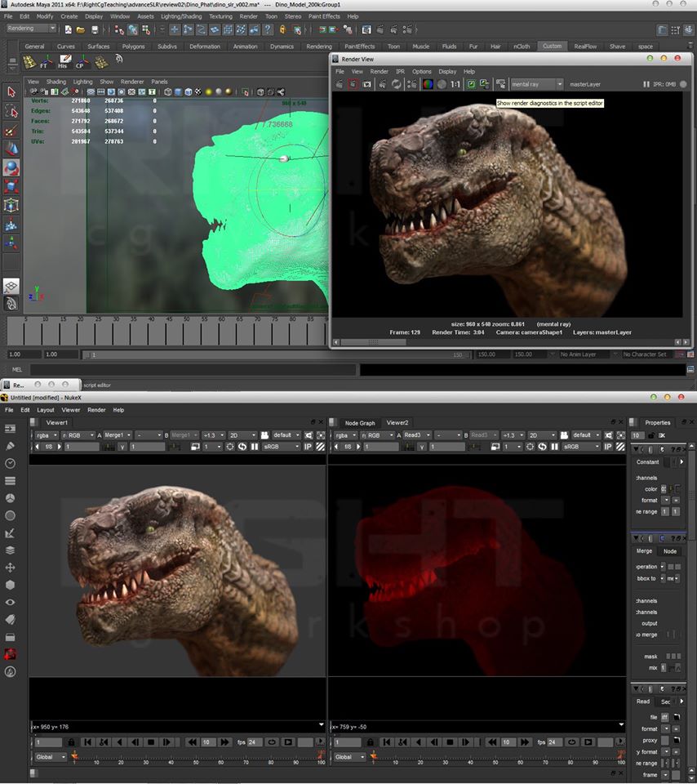Click the snapshot camera icon in Render View

click(367, 84)
